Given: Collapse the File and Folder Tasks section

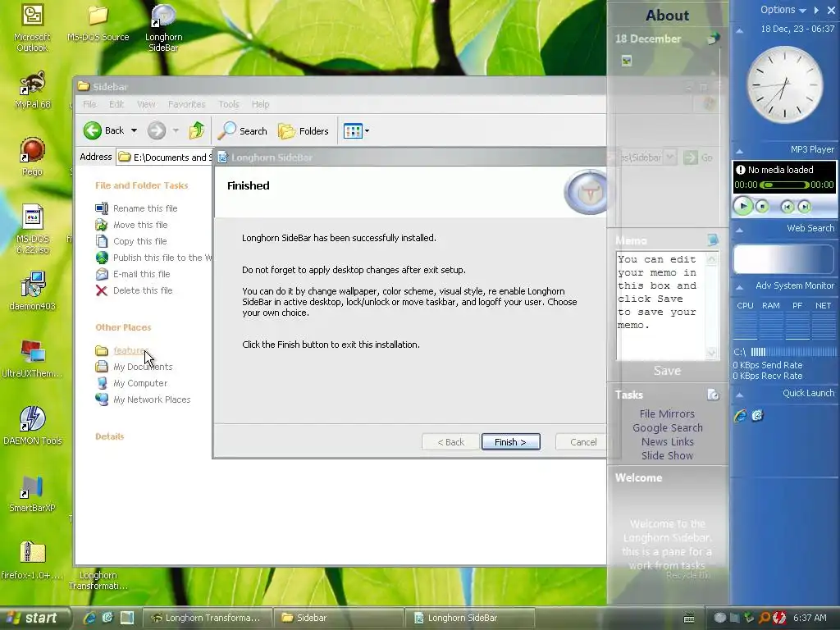Looking at the screenshot, I should tap(141, 185).
